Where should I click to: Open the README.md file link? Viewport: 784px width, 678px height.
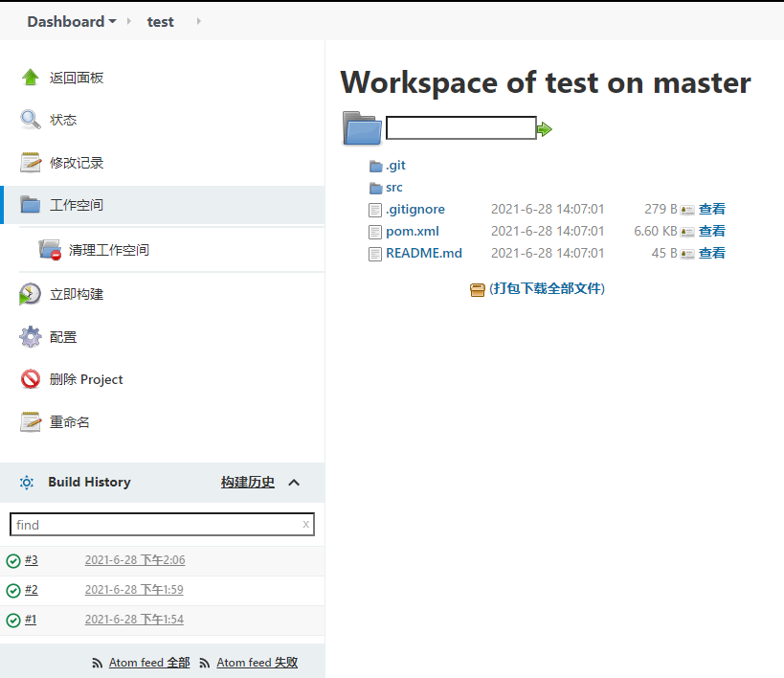point(424,254)
